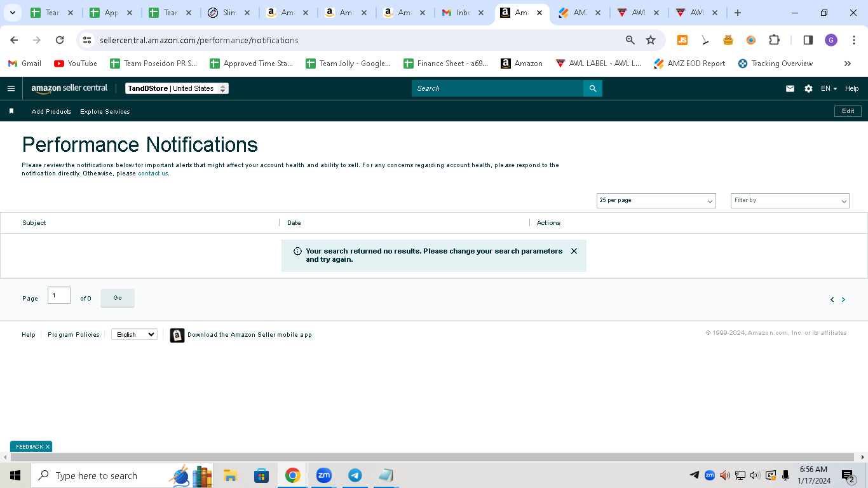This screenshot has height=488, width=868.
Task: Go to next notifications page arrow
Action: 843,299
